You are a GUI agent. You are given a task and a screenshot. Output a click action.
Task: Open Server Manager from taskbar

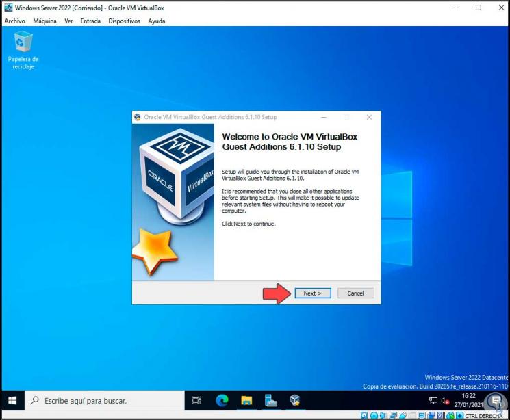coord(270,400)
